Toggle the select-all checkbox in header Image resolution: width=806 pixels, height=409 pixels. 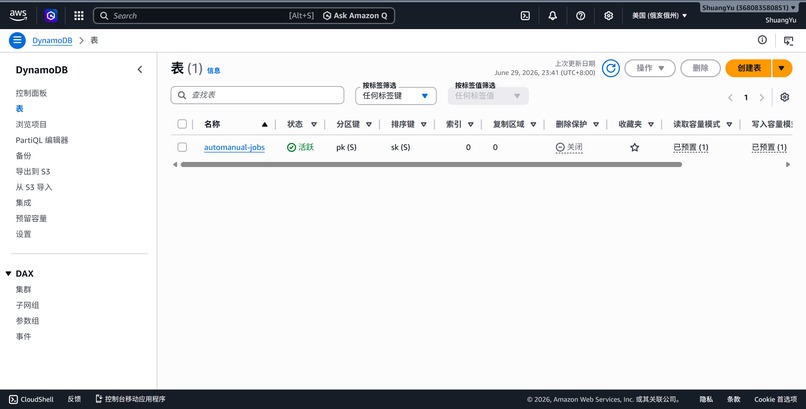[182, 124]
